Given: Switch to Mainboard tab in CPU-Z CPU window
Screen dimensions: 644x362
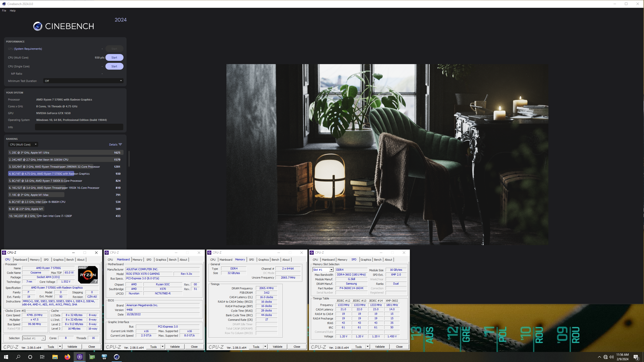Looking at the screenshot, I should [x=21, y=260].
